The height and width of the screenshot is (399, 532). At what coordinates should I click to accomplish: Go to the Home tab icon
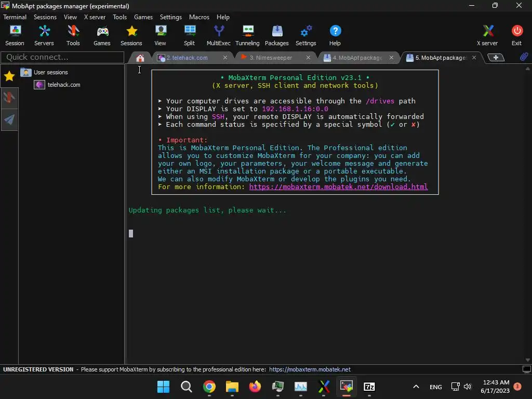pyautogui.click(x=140, y=58)
